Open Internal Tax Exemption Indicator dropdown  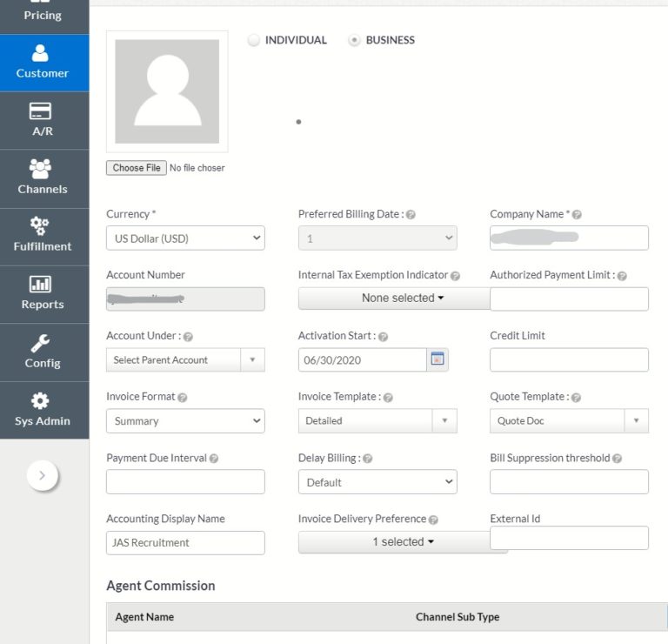[x=394, y=298]
